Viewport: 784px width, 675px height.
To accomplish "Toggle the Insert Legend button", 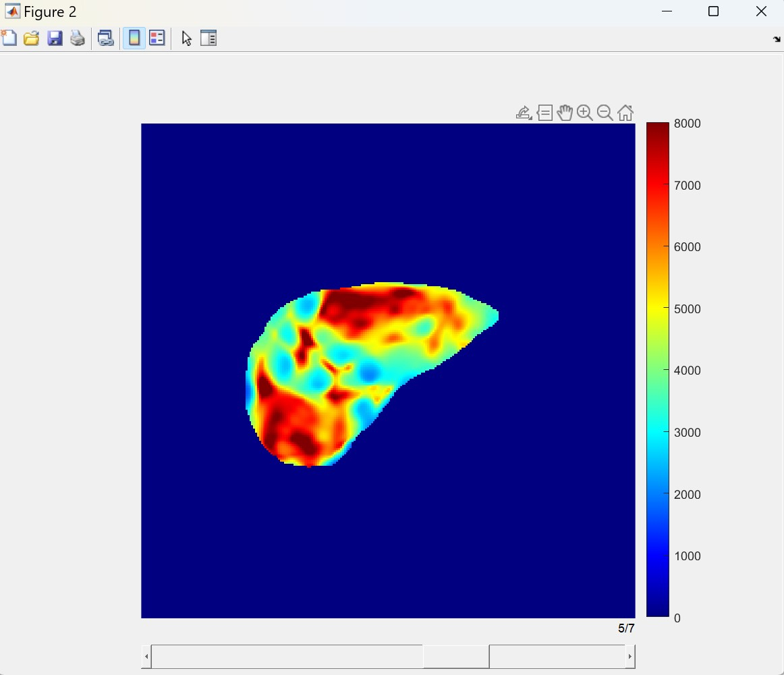I will click(157, 38).
